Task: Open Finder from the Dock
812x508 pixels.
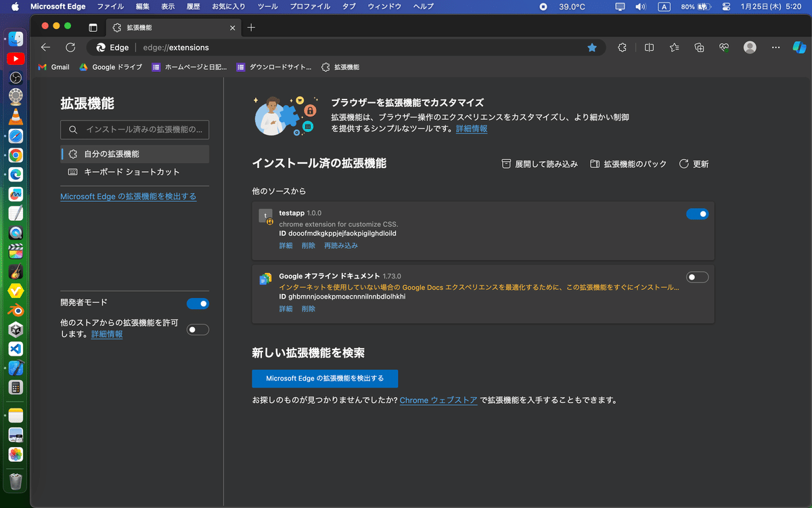Action: click(16, 39)
